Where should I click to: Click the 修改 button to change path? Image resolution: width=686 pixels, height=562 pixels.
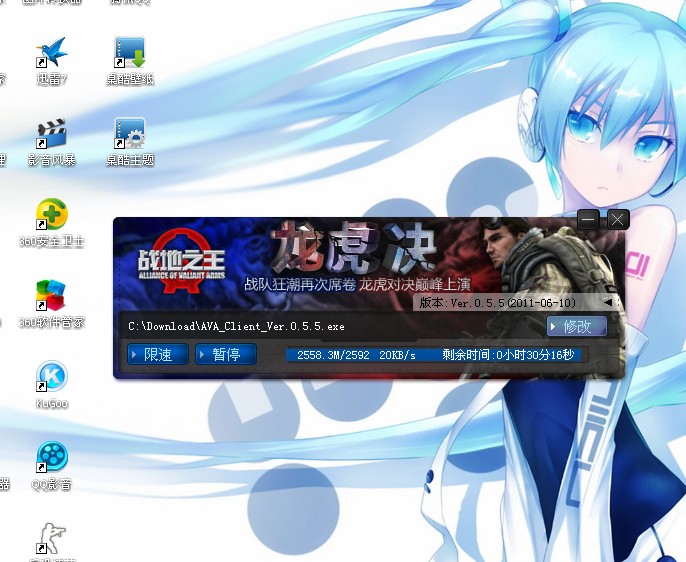click(x=577, y=327)
